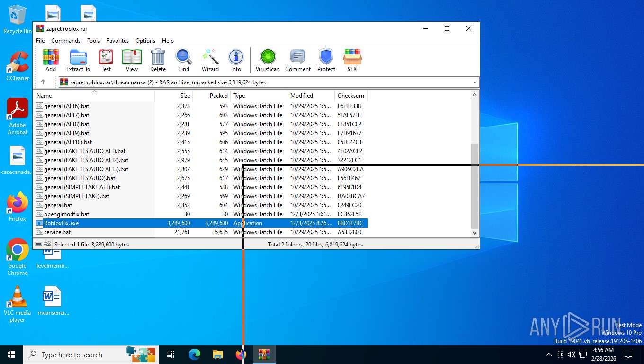The image size is (644, 364).
Task: Open notification center on taskbar
Action: tap(628, 355)
